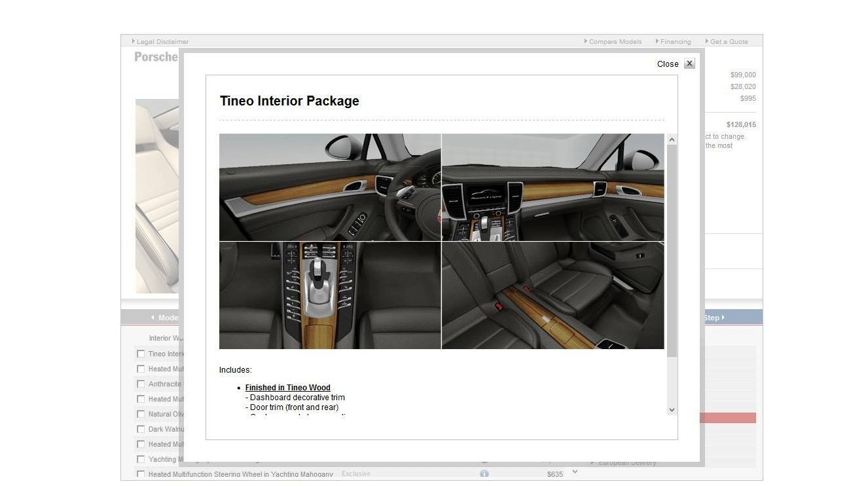Tick the Heated checkbox directly under Anthracite

pos(141,399)
